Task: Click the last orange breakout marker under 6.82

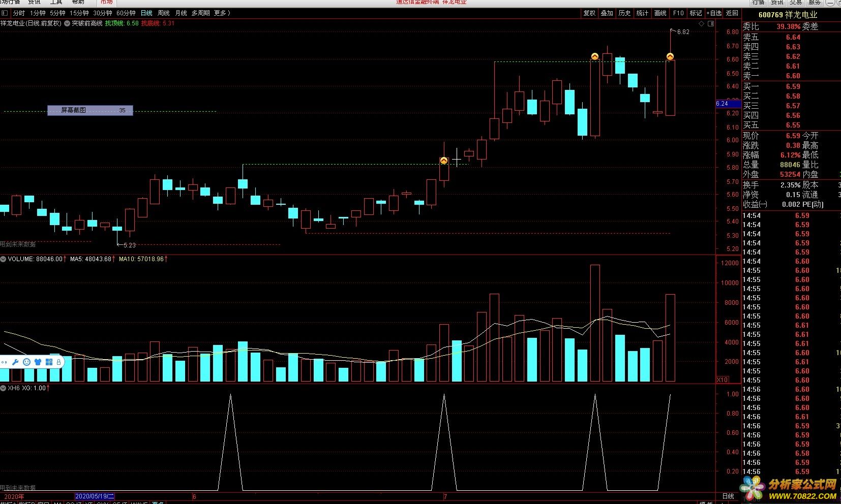Action: [670, 56]
